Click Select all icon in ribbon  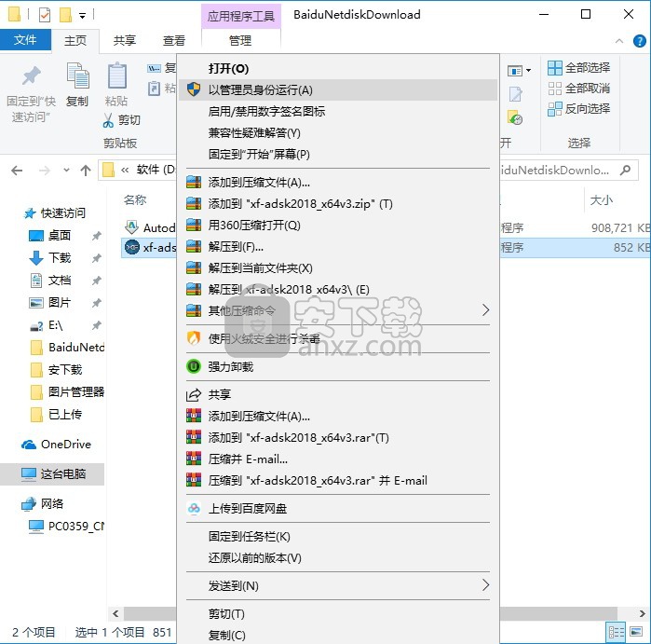[x=555, y=68]
